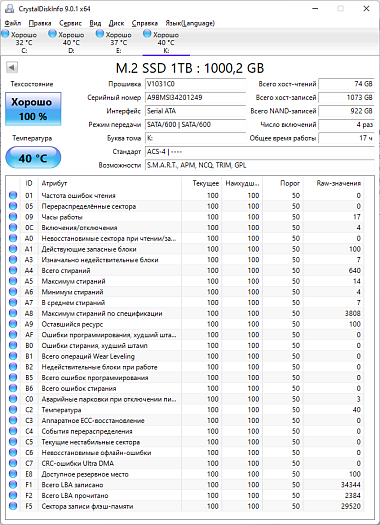Click the status icon for attribute A8

click(x=13, y=313)
